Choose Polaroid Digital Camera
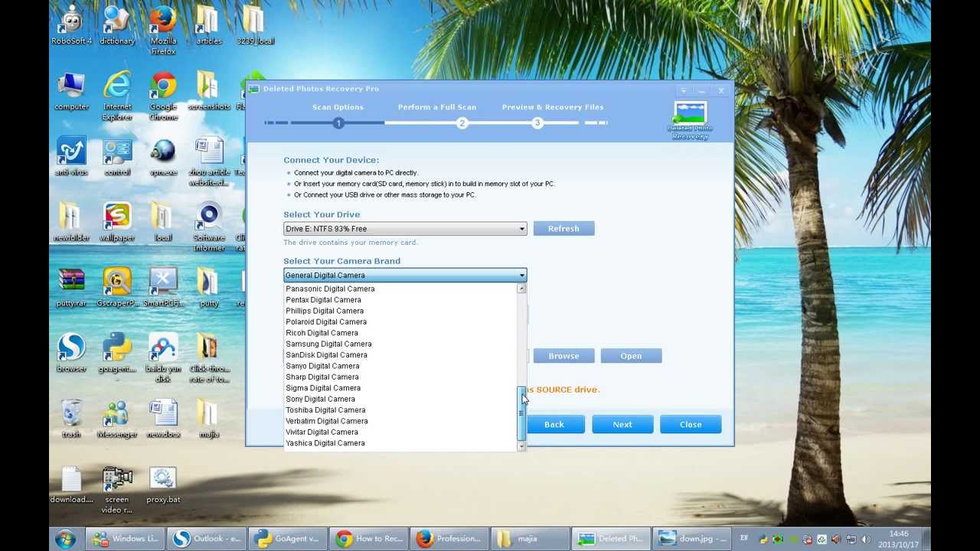Screen dimensions: 980x551 400,322
